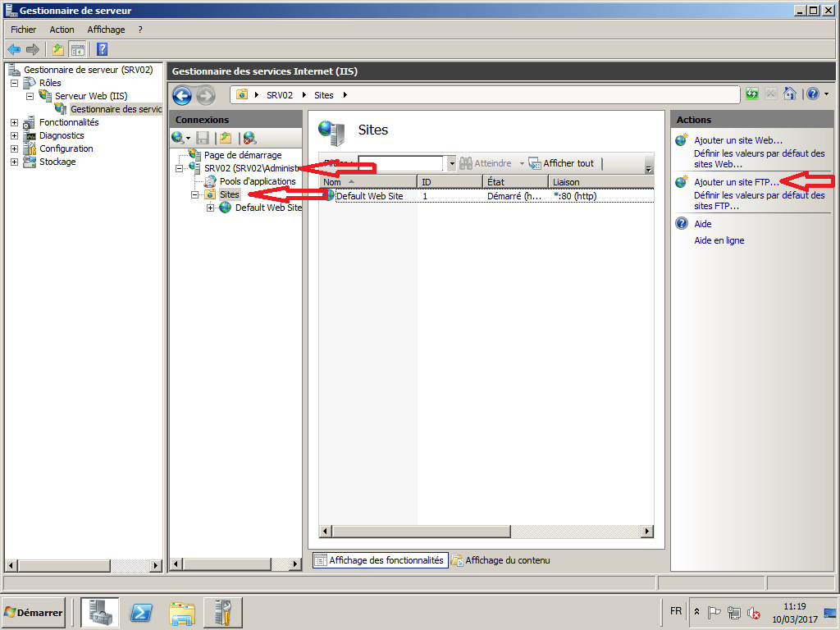
Task: Open the IIS Home page icon
Action: 789,94
